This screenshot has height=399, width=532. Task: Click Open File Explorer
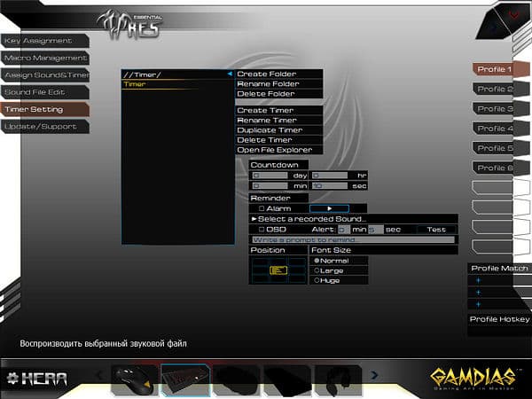(x=279, y=150)
